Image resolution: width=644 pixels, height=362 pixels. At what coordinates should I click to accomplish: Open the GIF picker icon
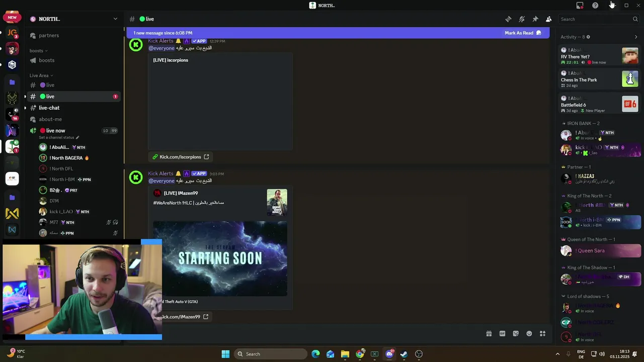click(502, 334)
